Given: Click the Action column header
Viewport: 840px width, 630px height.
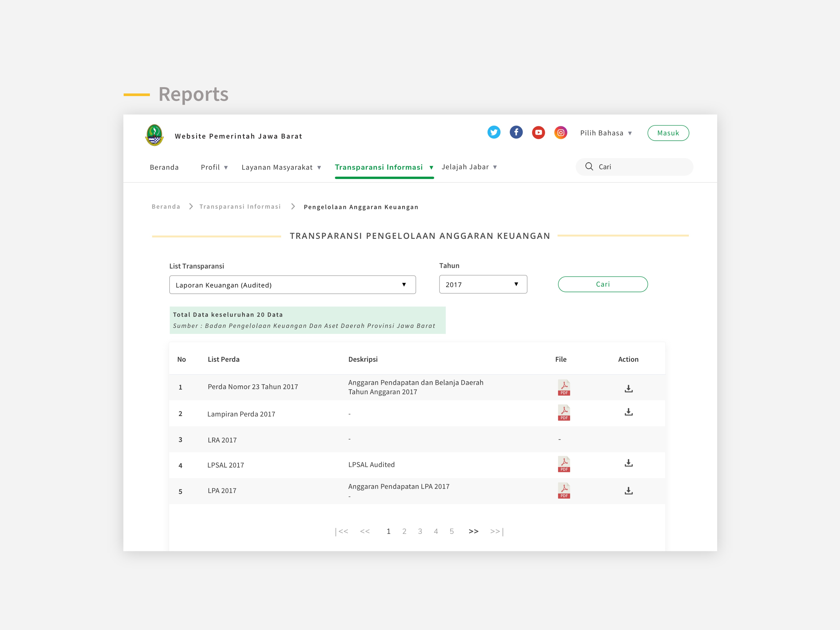Looking at the screenshot, I should pos(628,359).
